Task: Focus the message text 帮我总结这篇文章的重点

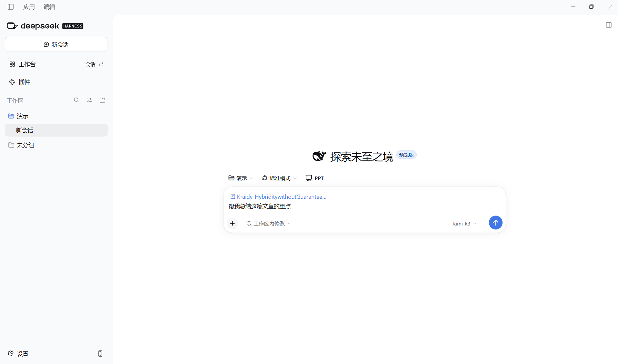Action: coord(260,206)
